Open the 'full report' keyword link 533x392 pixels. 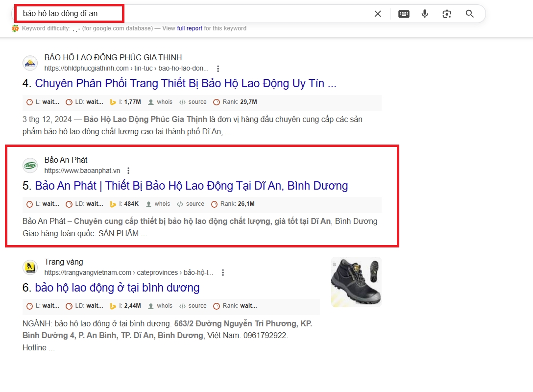click(189, 28)
